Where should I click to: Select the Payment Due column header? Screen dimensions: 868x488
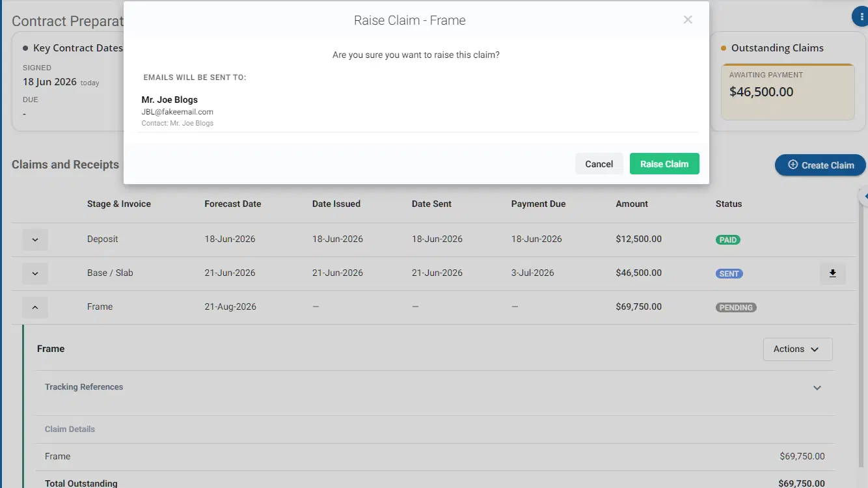[x=539, y=204]
